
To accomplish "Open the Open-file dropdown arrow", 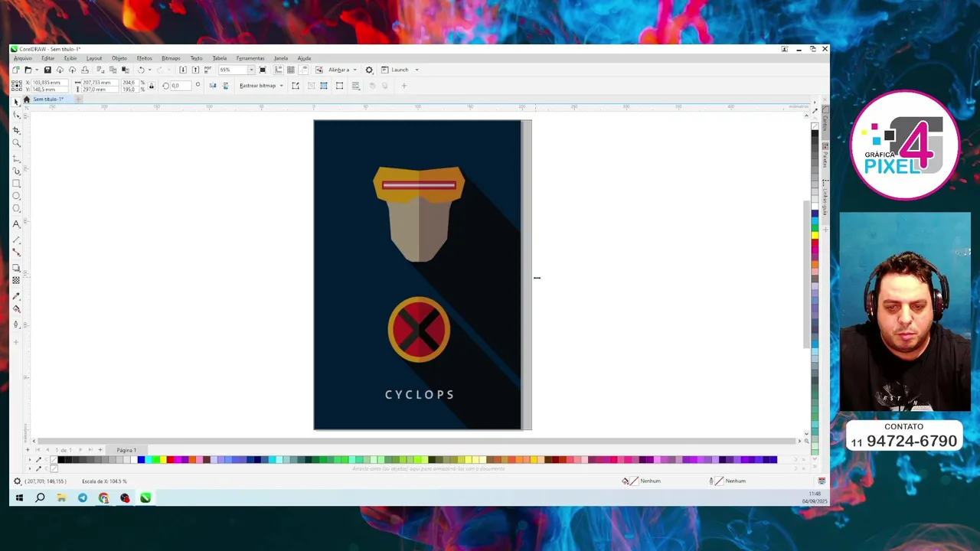I will click(35, 70).
